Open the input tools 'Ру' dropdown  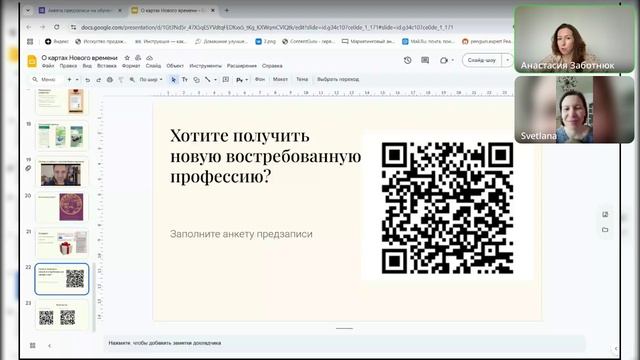point(242,80)
